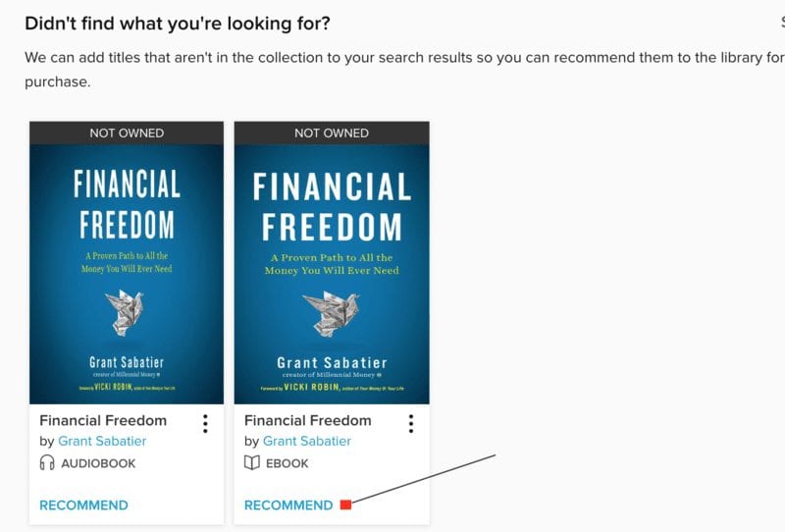Click the red square marker beside Recommend
Screen dimensions: 785x532
point(346,505)
